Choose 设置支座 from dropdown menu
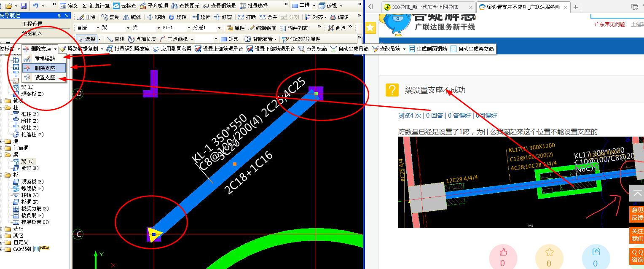 pyautogui.click(x=44, y=77)
